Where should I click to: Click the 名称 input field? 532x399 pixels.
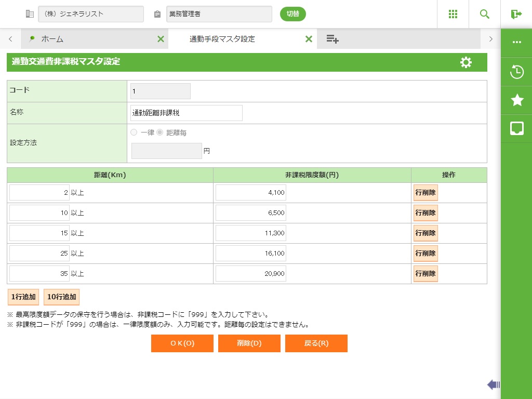pos(186,113)
